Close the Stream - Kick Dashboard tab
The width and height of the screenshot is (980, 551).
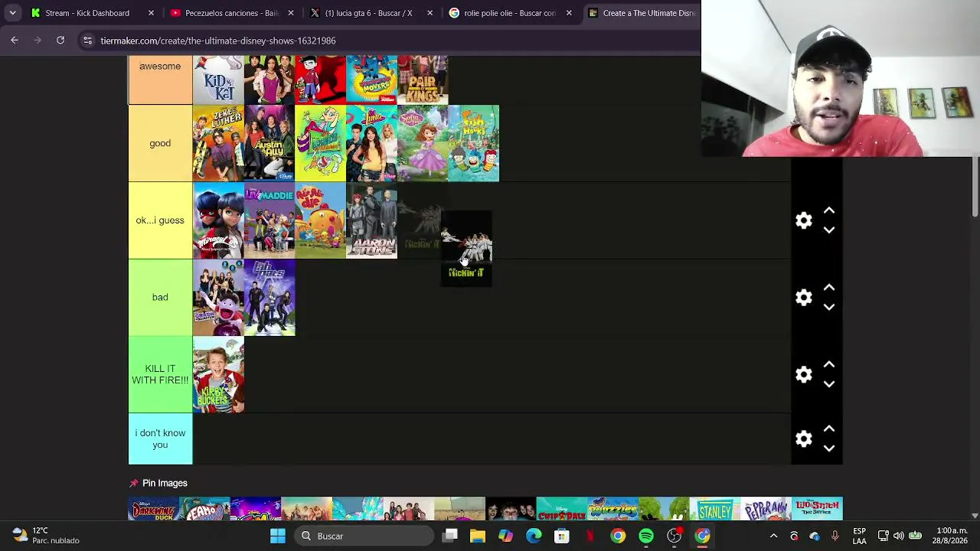click(x=151, y=13)
